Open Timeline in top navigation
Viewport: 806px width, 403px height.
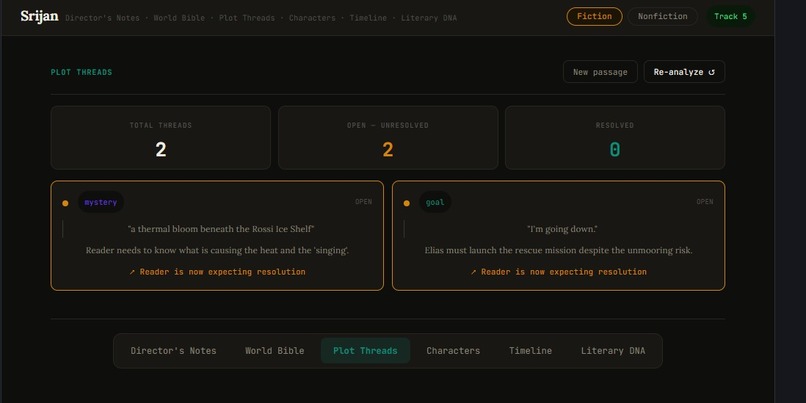[368, 18]
